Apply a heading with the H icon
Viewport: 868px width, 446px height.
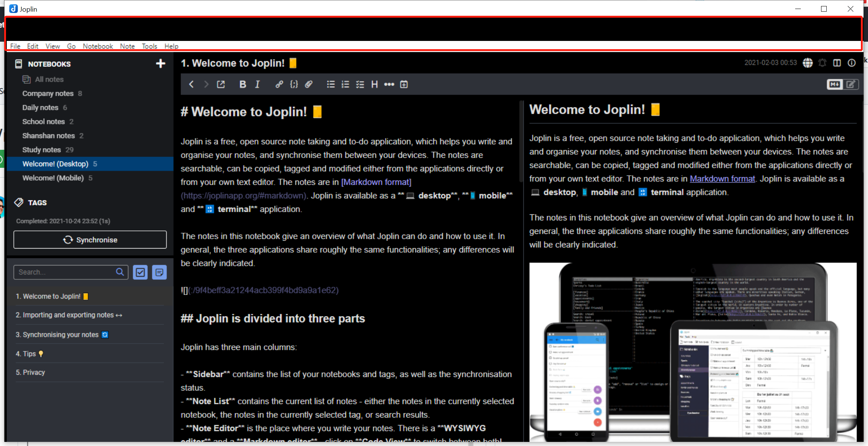click(x=374, y=84)
